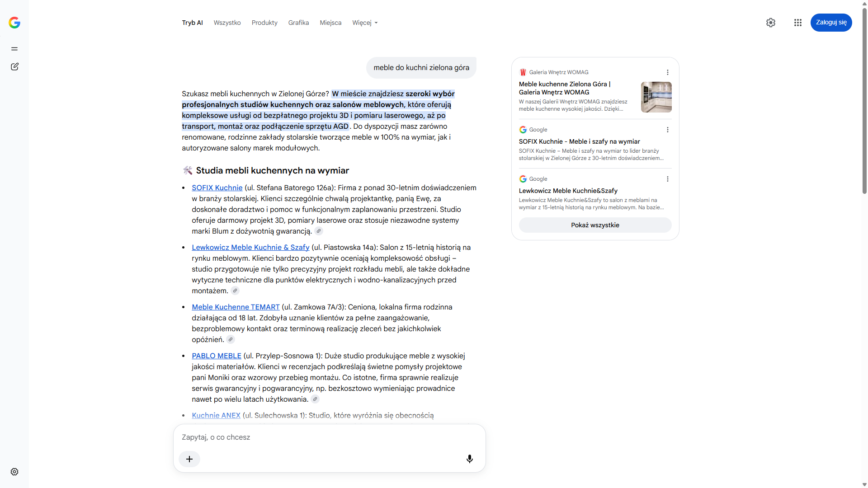868x488 pixels.
Task: Open the Kuchnie ANEX link
Action: (216, 416)
